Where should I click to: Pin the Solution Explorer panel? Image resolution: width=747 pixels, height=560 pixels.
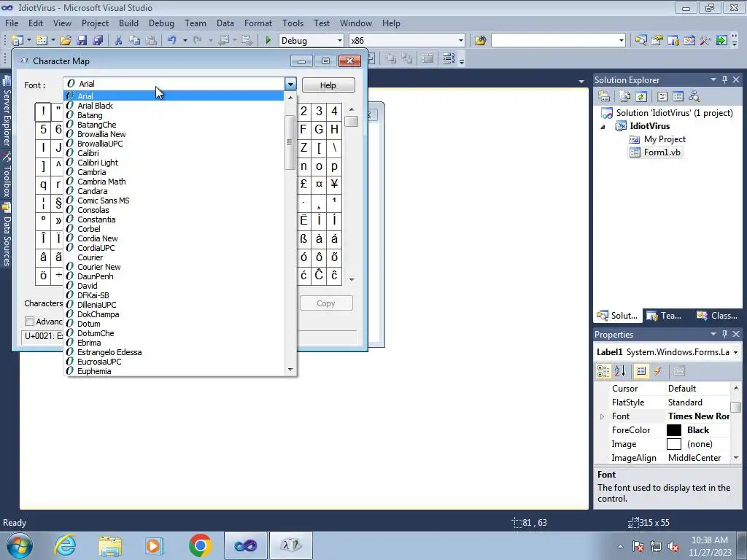tap(724, 79)
